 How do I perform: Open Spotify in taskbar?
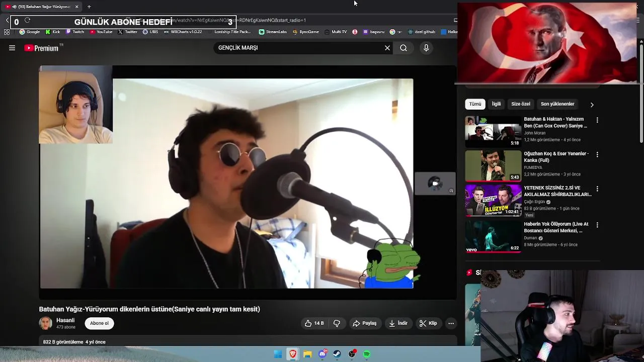coord(367,354)
